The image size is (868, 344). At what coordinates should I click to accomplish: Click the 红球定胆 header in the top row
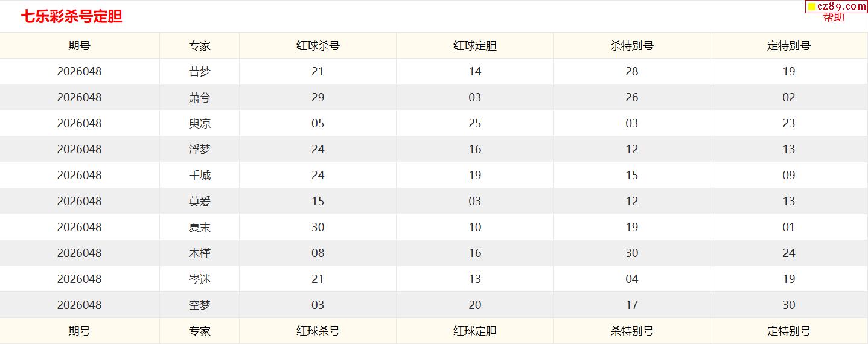[x=474, y=46]
